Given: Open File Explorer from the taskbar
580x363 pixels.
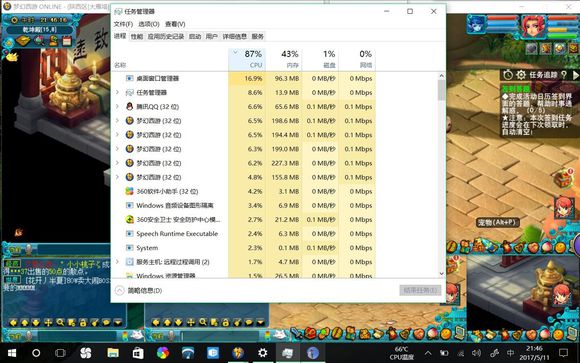Looking at the screenshot, I should (x=113, y=353).
